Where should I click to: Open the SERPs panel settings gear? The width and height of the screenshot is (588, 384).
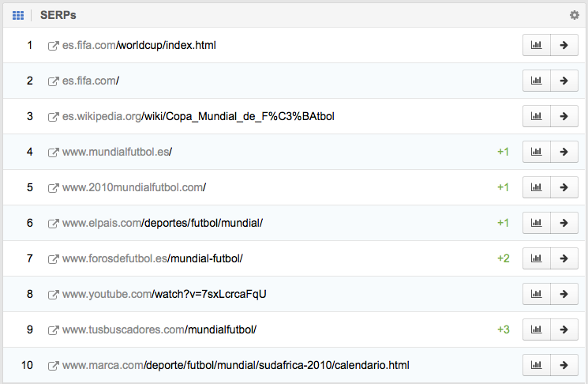click(x=574, y=15)
